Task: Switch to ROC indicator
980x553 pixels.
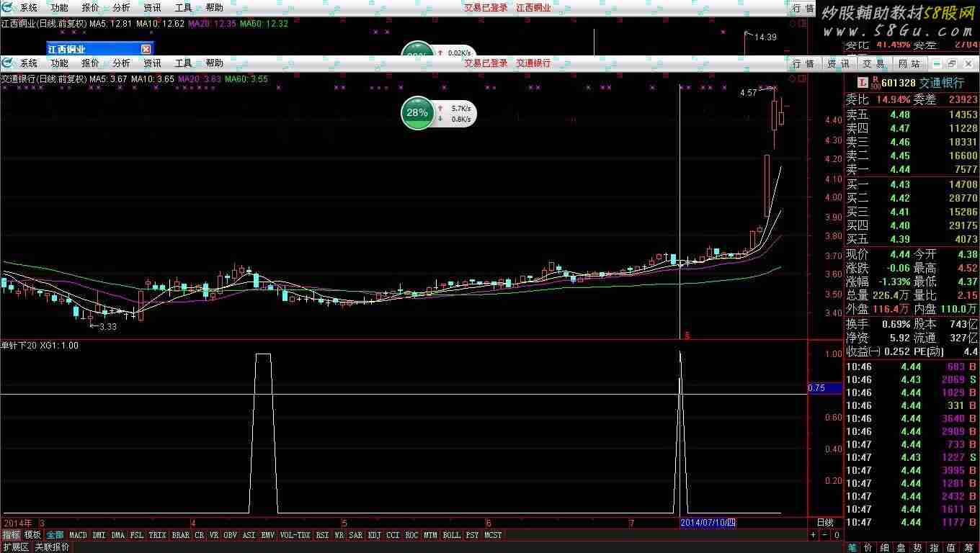Action: point(412,535)
